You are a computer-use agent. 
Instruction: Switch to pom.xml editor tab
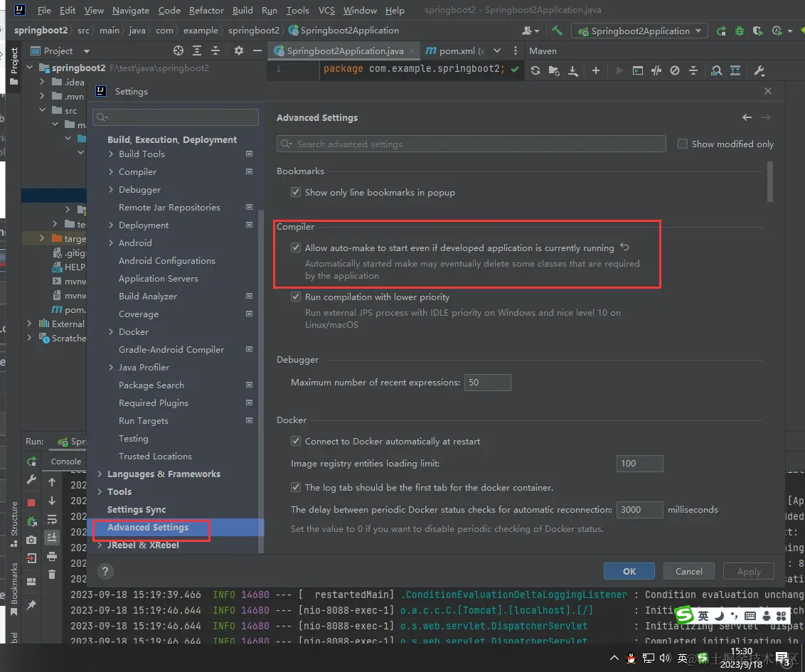[455, 50]
